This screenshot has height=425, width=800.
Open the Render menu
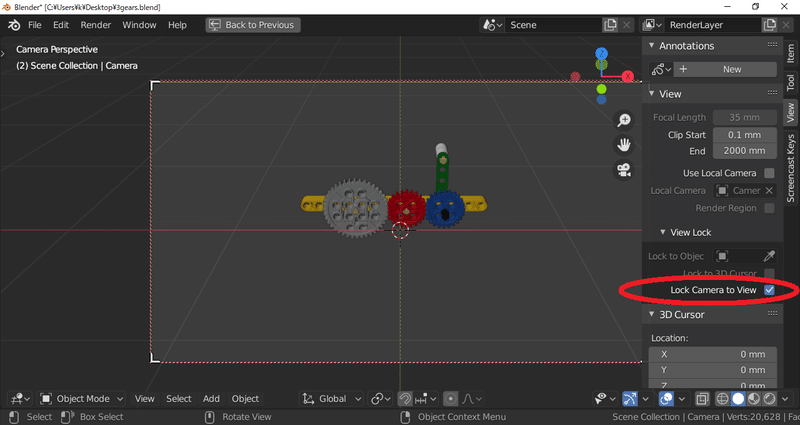pyautogui.click(x=95, y=25)
